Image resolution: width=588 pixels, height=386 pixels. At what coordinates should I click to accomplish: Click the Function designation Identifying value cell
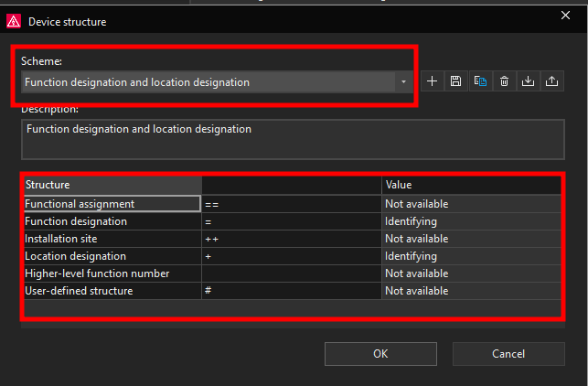[471, 221]
